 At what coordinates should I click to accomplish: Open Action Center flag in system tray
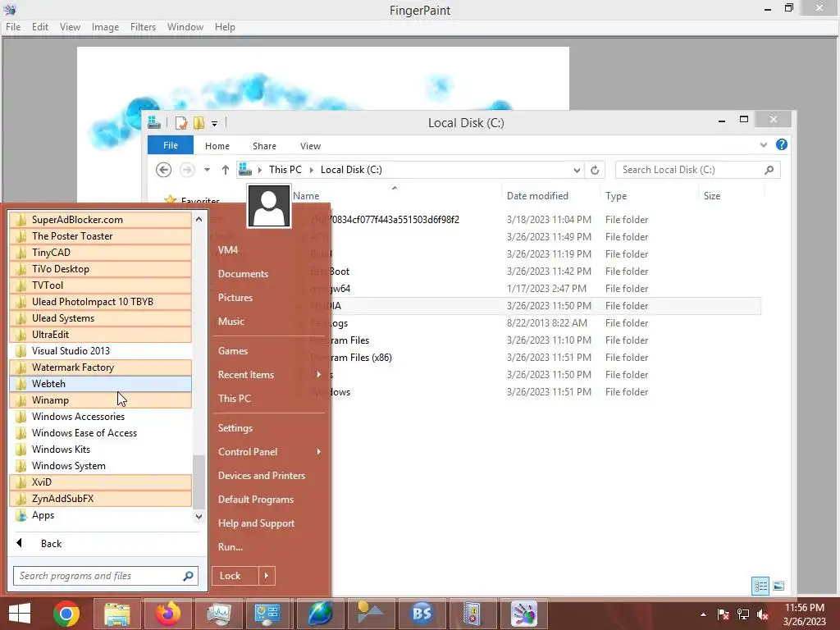click(724, 614)
